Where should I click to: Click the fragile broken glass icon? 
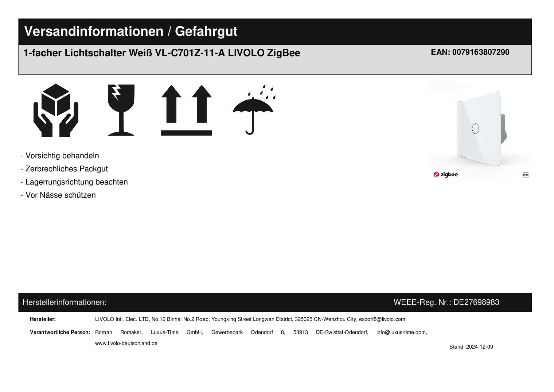121,110
